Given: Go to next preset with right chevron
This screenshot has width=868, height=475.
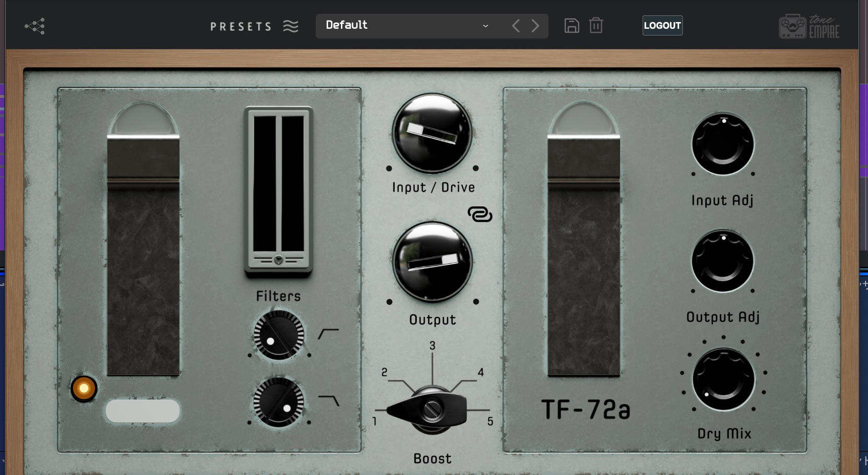Looking at the screenshot, I should point(536,26).
